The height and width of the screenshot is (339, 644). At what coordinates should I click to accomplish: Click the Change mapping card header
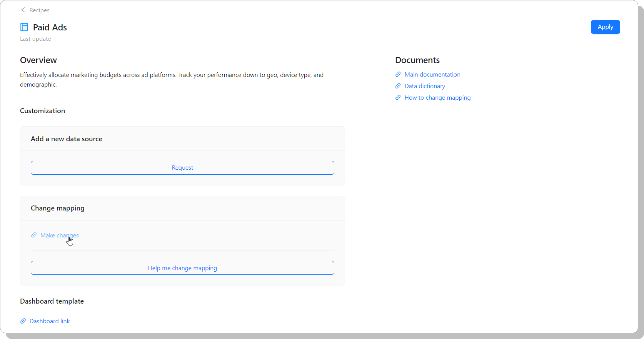(58, 208)
